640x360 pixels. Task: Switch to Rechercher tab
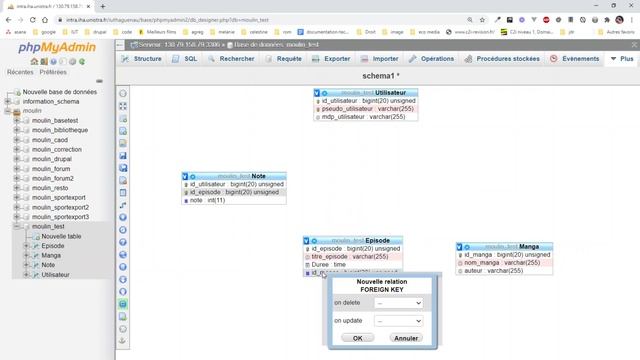pos(231,59)
